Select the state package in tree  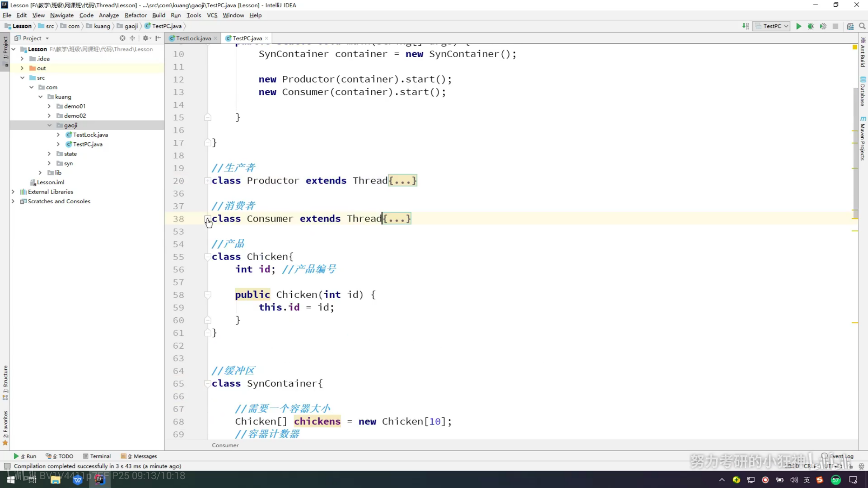(x=70, y=154)
